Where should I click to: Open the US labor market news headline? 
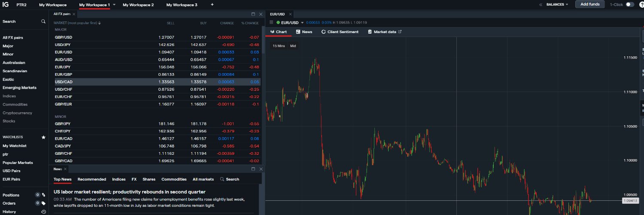[130, 192]
